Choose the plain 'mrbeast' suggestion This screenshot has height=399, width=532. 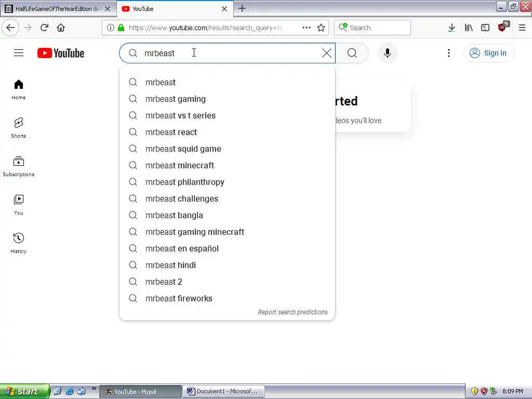coord(228,82)
